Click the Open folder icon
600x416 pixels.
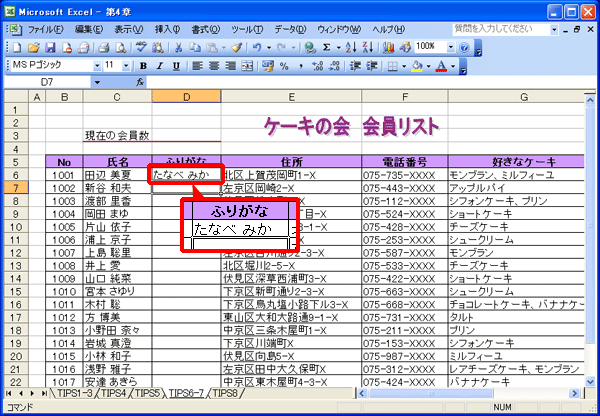coord(34,47)
